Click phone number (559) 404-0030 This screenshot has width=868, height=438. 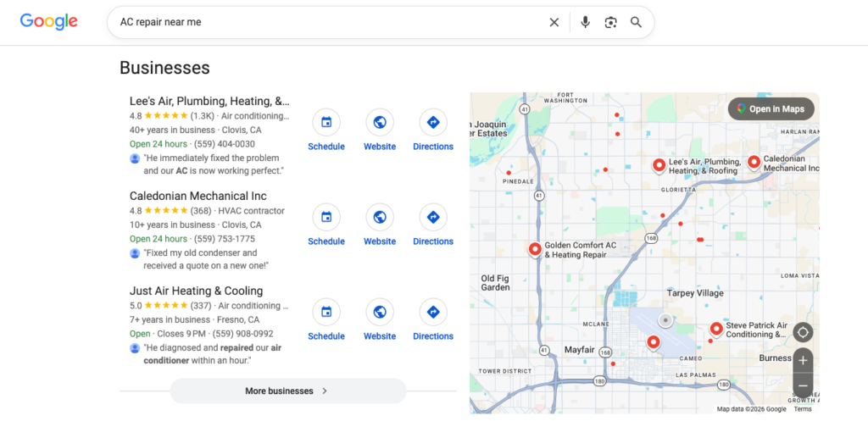(x=224, y=144)
